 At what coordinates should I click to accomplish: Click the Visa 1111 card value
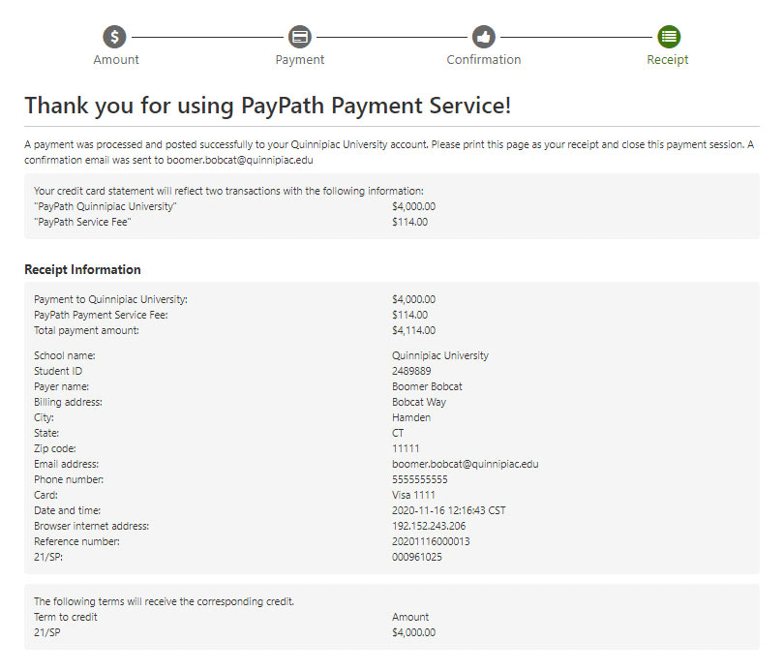pos(413,495)
